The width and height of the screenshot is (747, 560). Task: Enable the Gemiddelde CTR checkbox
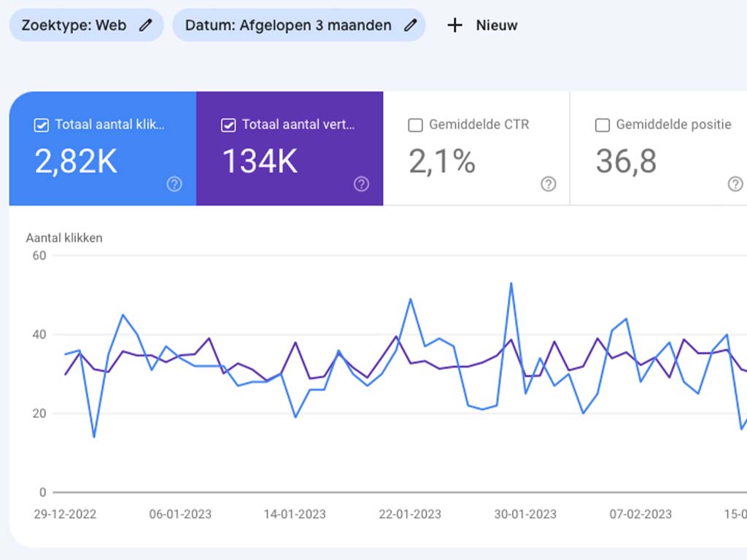(416, 125)
